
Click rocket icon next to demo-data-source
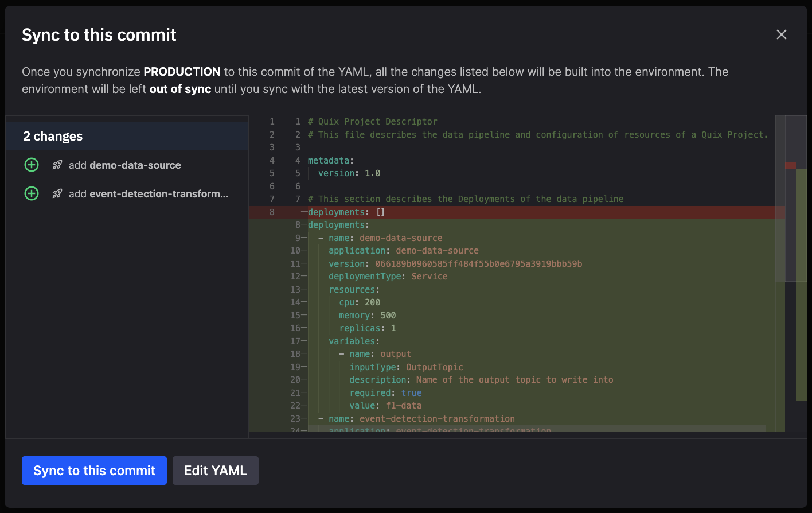click(57, 165)
